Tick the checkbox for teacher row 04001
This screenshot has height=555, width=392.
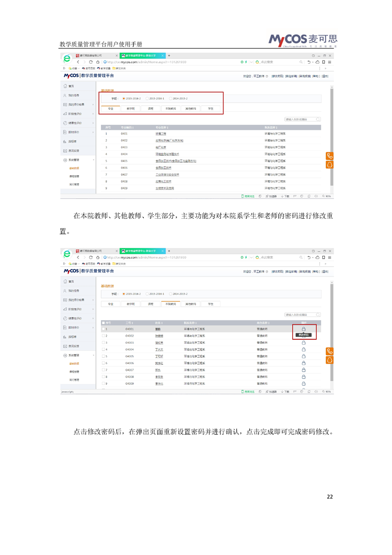[x=103, y=329]
